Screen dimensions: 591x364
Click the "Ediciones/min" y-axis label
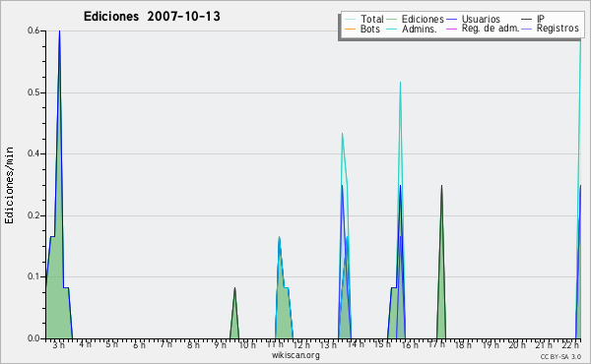point(9,185)
